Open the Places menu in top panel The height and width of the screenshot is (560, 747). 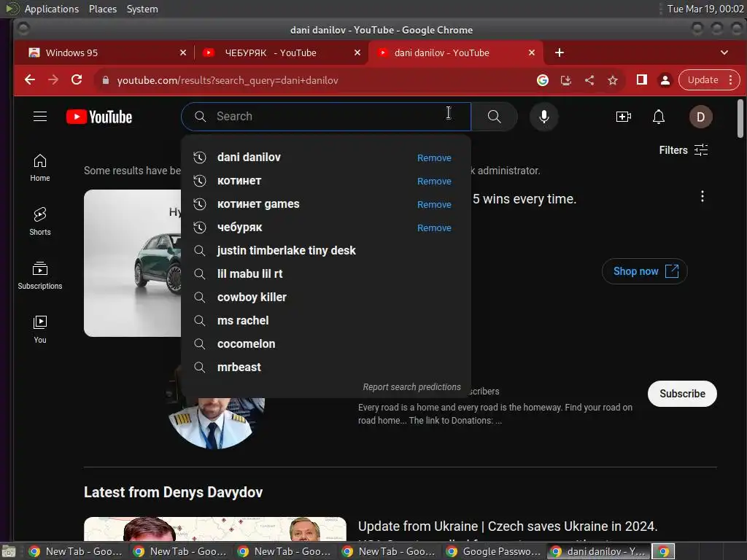(102, 9)
